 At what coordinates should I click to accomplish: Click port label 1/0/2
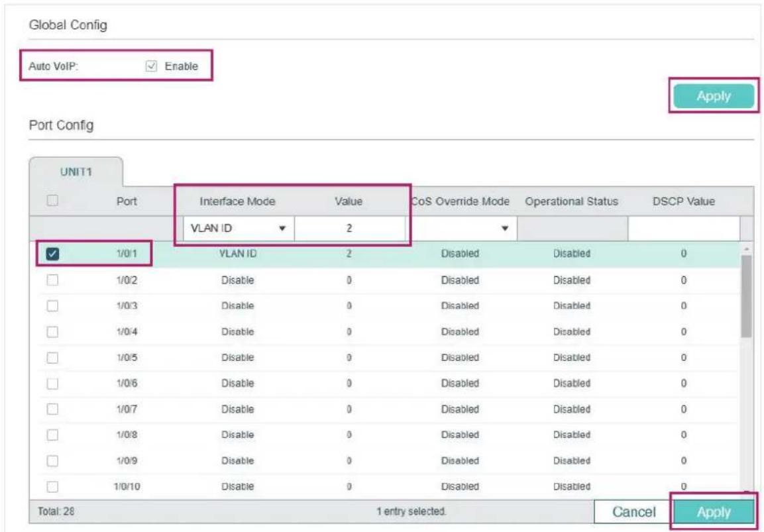(127, 280)
